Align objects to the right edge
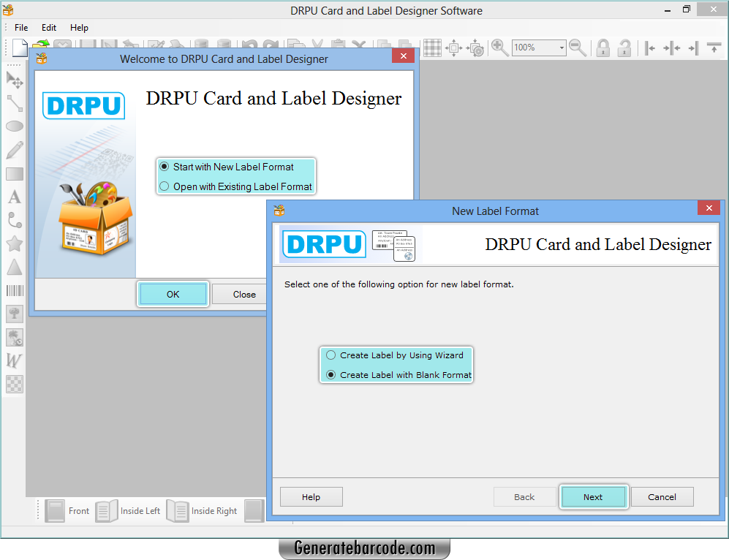The width and height of the screenshot is (729, 560). (x=693, y=48)
